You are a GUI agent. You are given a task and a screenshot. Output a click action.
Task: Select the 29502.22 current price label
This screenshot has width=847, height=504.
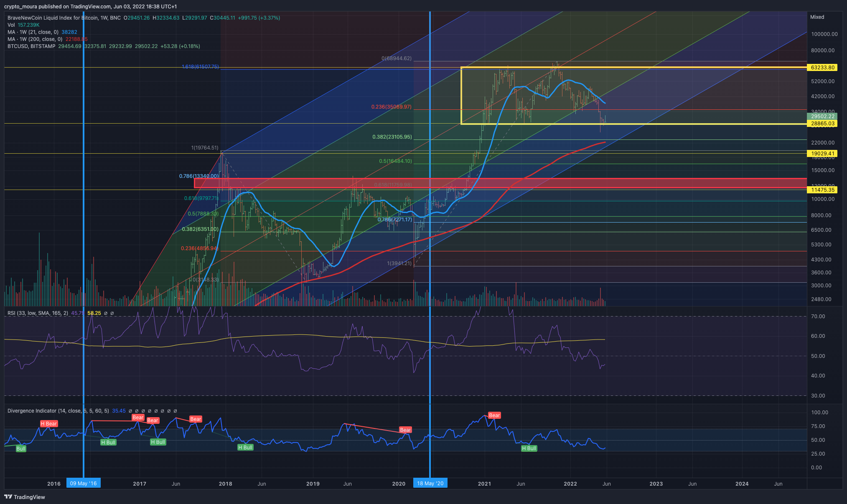822,117
